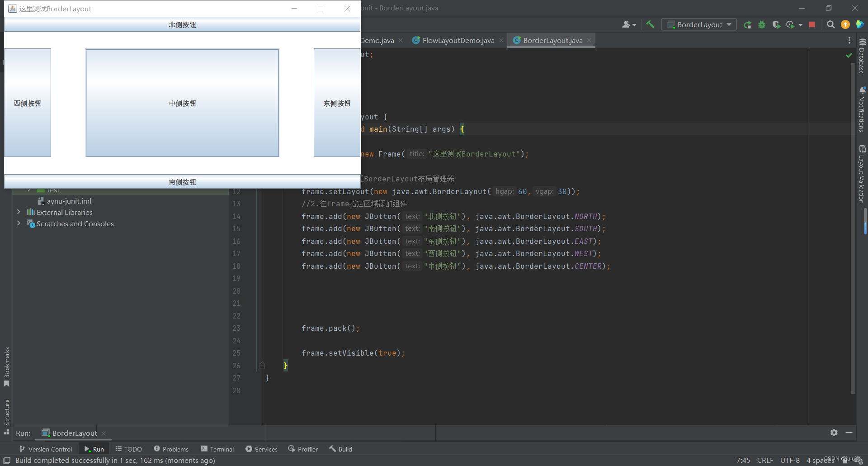
Task: Run BorderLayout with Coverage icon
Action: pos(777,24)
